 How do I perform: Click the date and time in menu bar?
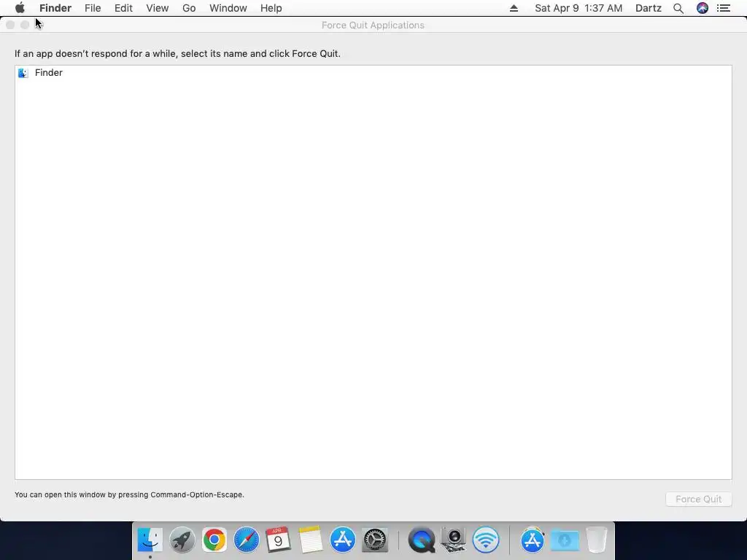point(578,8)
